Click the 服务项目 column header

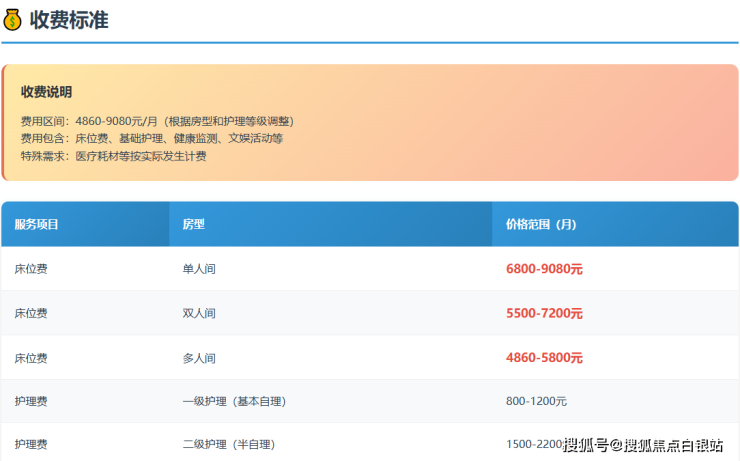[x=36, y=225]
